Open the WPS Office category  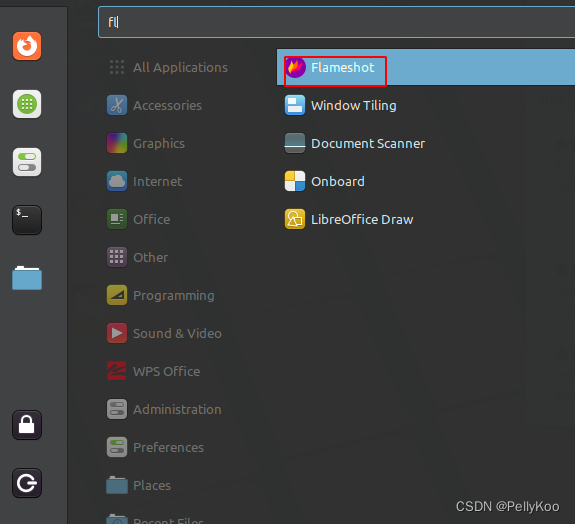click(x=167, y=371)
